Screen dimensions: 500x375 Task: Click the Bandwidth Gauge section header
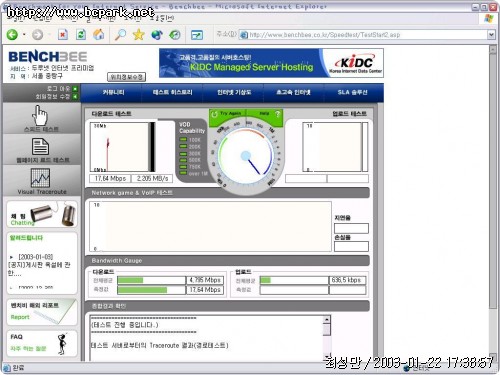coord(117,261)
